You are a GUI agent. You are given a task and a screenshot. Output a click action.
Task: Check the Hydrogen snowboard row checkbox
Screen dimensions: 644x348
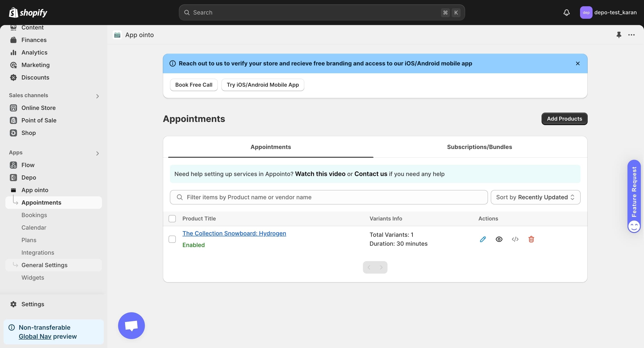pyautogui.click(x=172, y=239)
